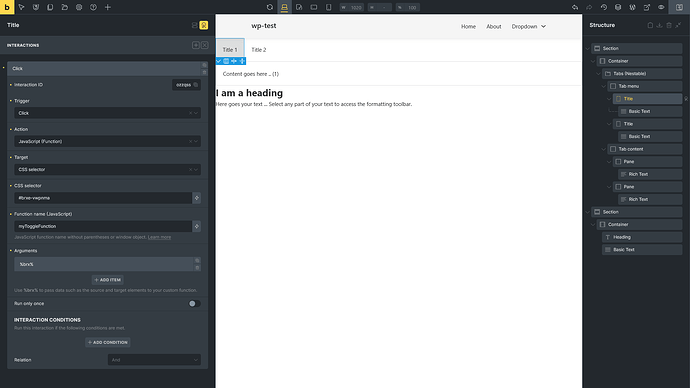Click the ADD ITEM button
The width and height of the screenshot is (690, 388).
[x=107, y=280]
